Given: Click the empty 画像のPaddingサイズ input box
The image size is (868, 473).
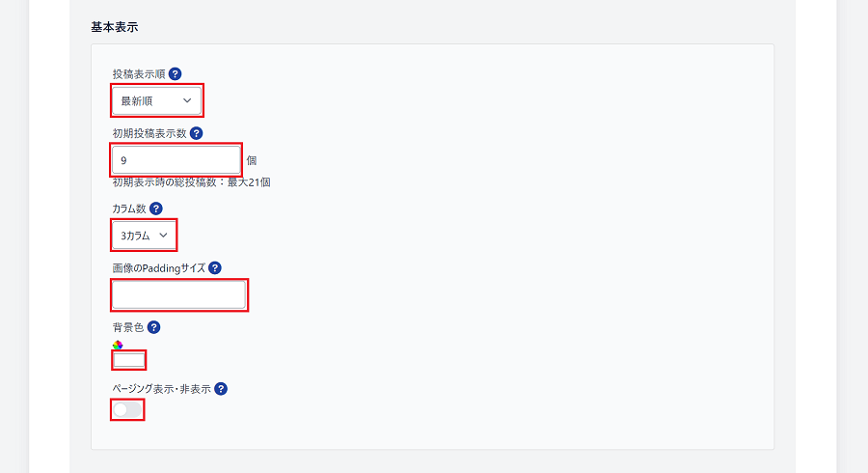Looking at the screenshot, I should click(179, 294).
